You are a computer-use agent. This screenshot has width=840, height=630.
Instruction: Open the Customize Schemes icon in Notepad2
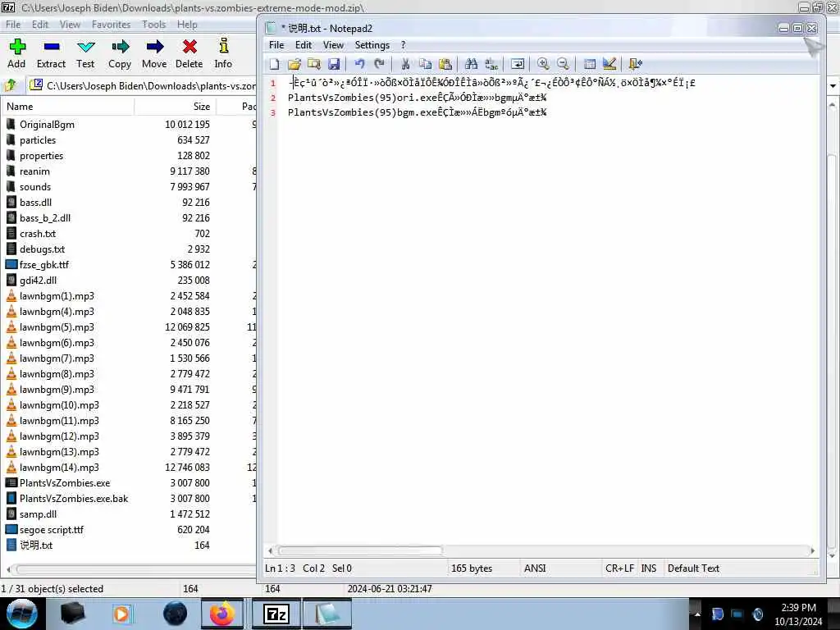[609, 64]
